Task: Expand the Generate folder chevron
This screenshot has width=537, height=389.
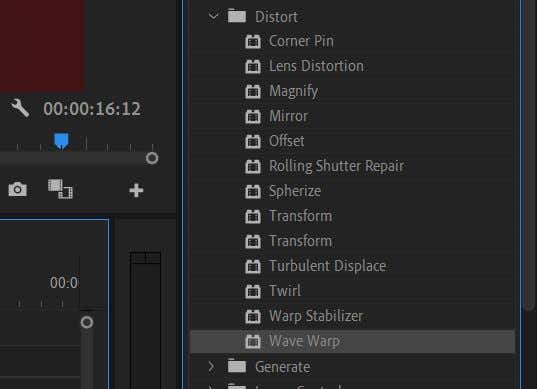Action: 212,367
